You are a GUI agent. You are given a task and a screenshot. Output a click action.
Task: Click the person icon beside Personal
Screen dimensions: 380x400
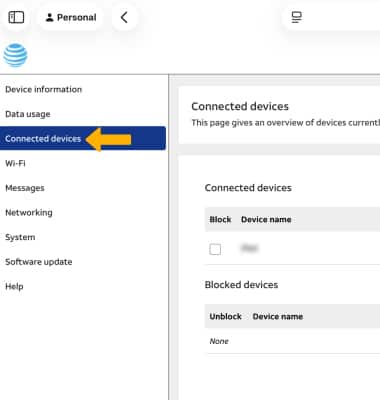(49, 17)
